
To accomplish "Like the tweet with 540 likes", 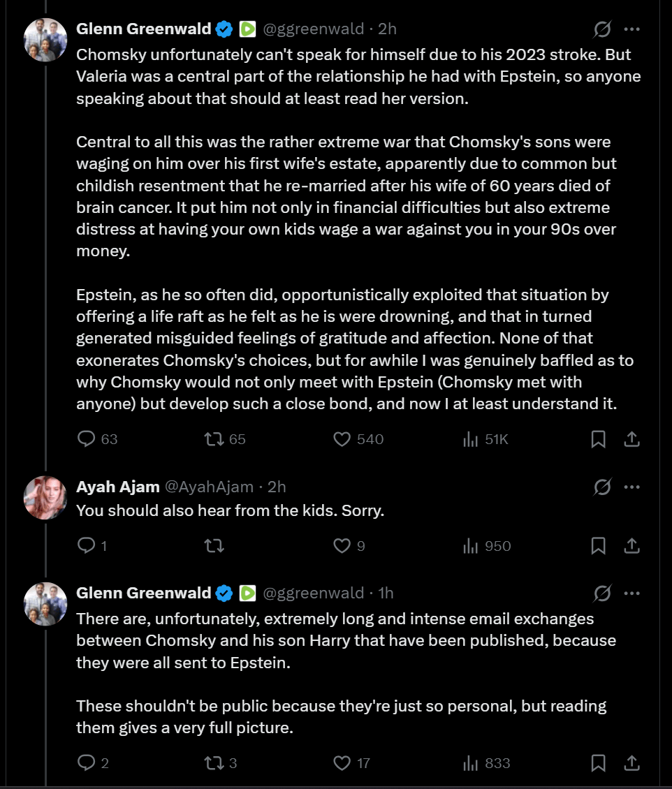I will pos(342,438).
